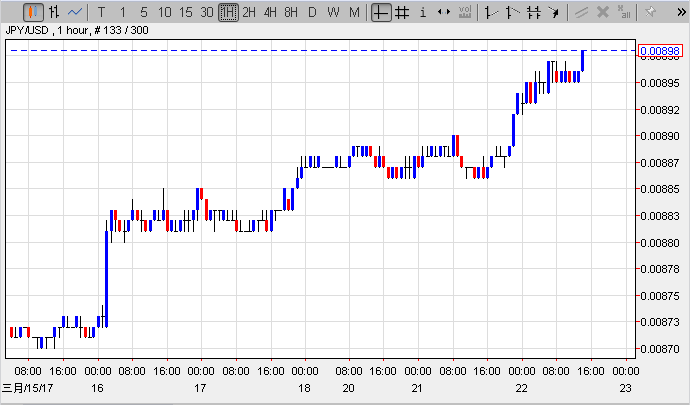Click the date label 23 on time axis
Screen dimensions: 692x406
coord(625,388)
